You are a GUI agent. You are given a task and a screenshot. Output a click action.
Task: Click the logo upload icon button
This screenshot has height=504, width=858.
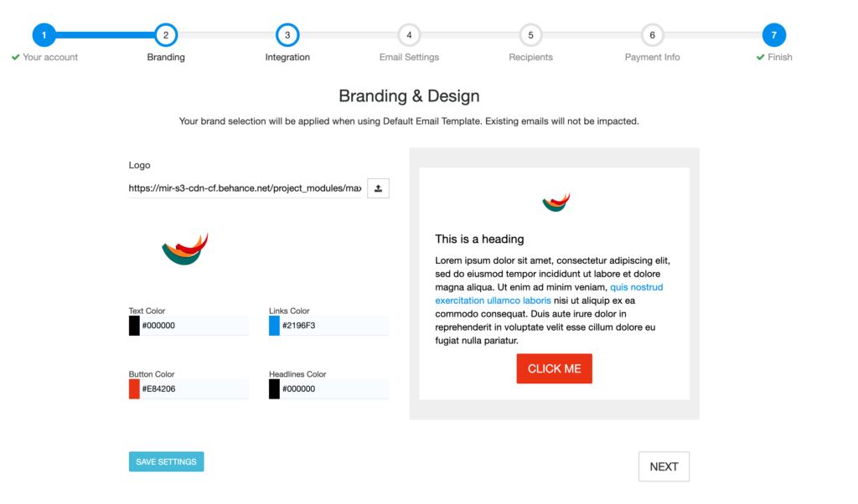(x=378, y=188)
